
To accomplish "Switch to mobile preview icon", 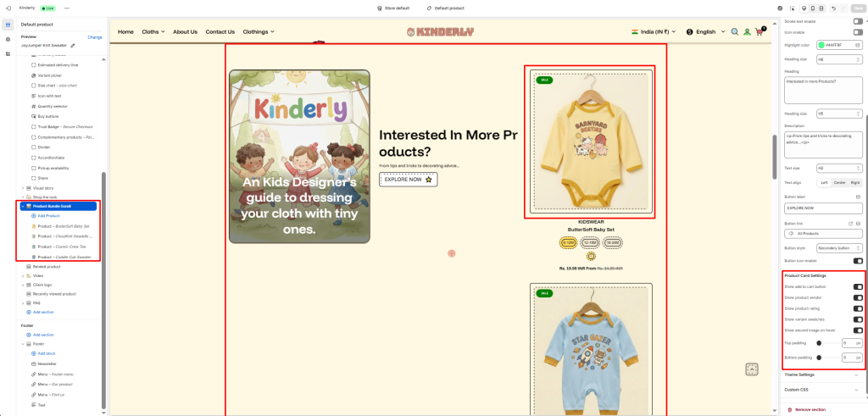I will pos(813,8).
